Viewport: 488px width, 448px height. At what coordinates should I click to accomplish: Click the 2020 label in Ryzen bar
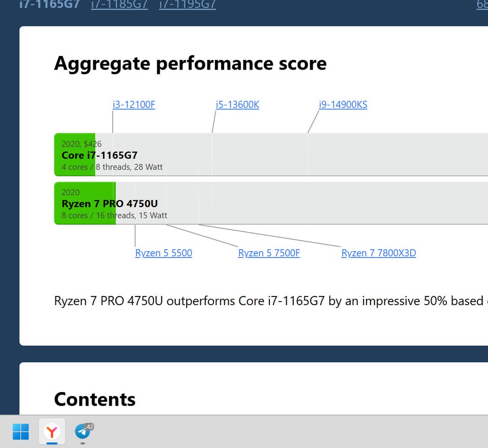71,192
